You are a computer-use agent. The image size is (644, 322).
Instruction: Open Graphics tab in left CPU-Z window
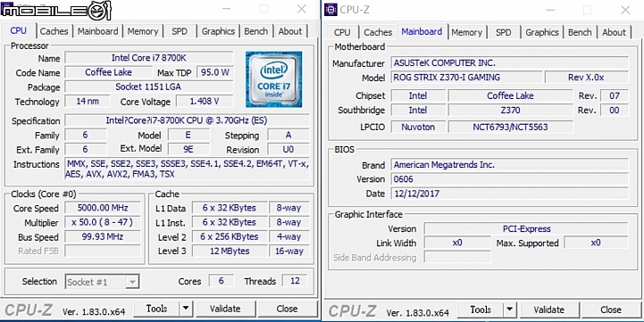[218, 31]
